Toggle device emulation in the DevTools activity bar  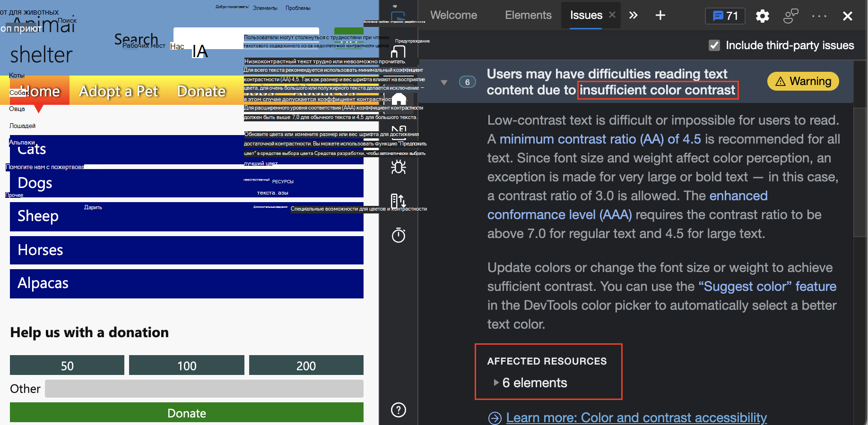399,51
